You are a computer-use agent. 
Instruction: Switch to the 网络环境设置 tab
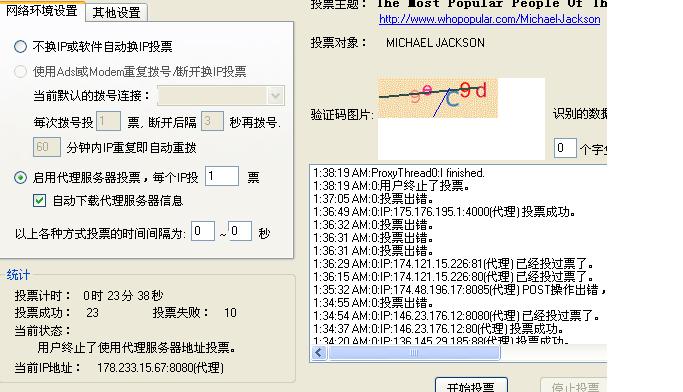(x=41, y=10)
